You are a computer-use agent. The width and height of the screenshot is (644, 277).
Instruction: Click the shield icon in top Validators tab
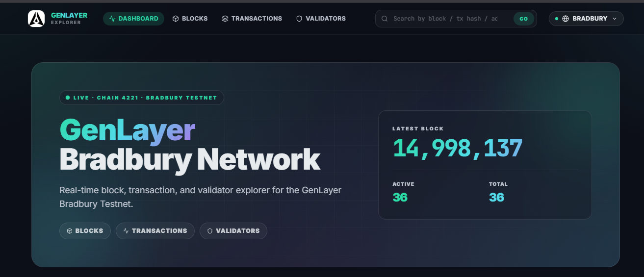pos(299,19)
